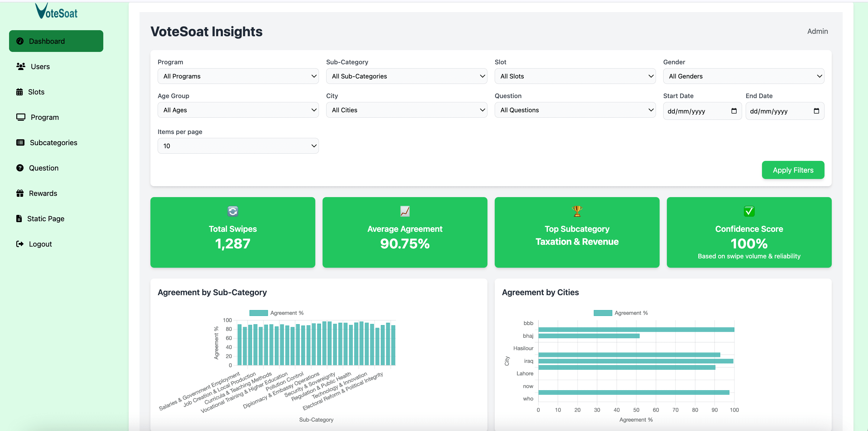
Task: Click the Admin label in header
Action: (x=818, y=31)
